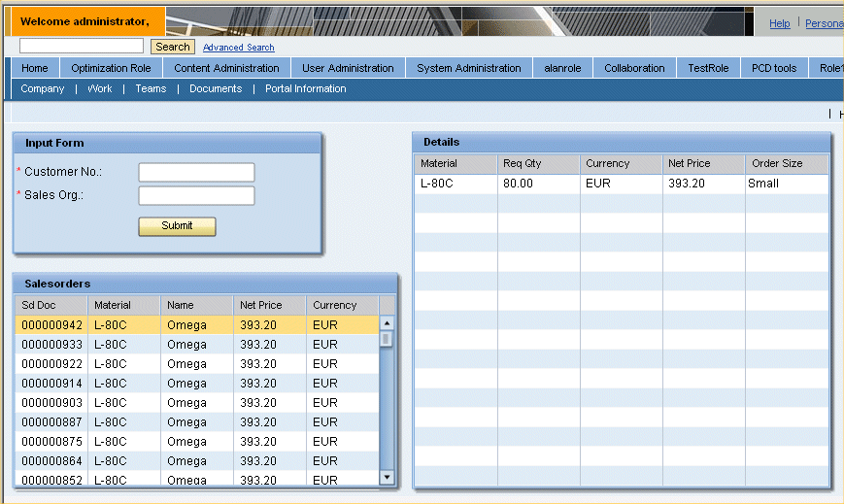
Task: Open the TestRole tab
Action: 708,68
